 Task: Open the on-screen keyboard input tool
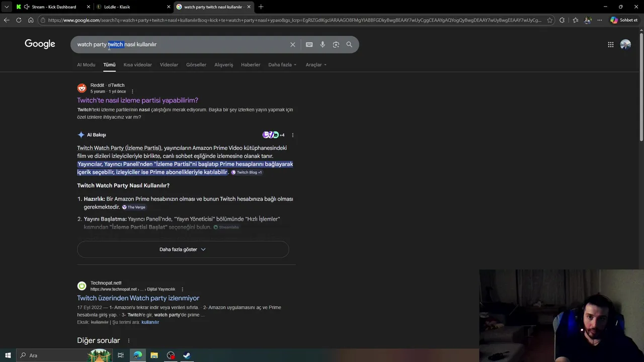tap(309, 44)
